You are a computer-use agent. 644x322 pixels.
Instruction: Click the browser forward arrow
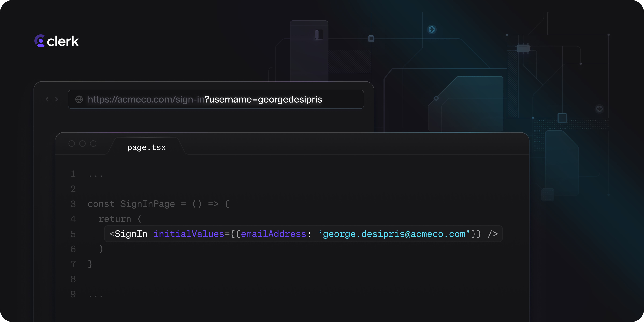(x=57, y=99)
